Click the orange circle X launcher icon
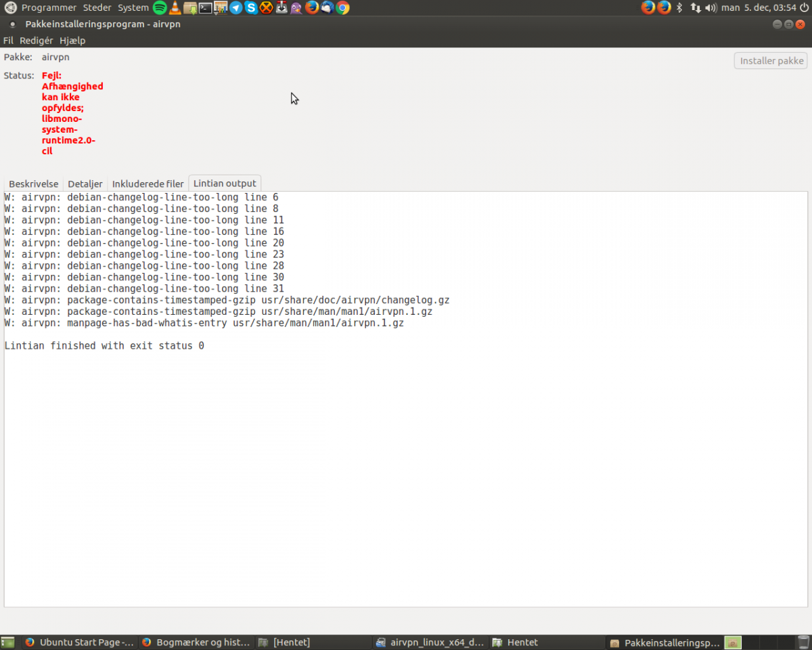This screenshot has width=812, height=650. pyautogui.click(x=267, y=7)
